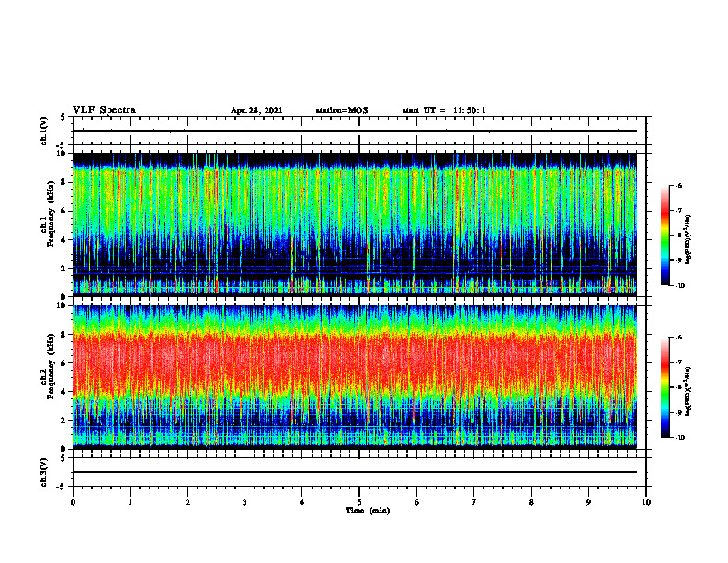The width and height of the screenshot is (728, 563).
Task: Click time axis tick label "8"
Action: (x=531, y=502)
